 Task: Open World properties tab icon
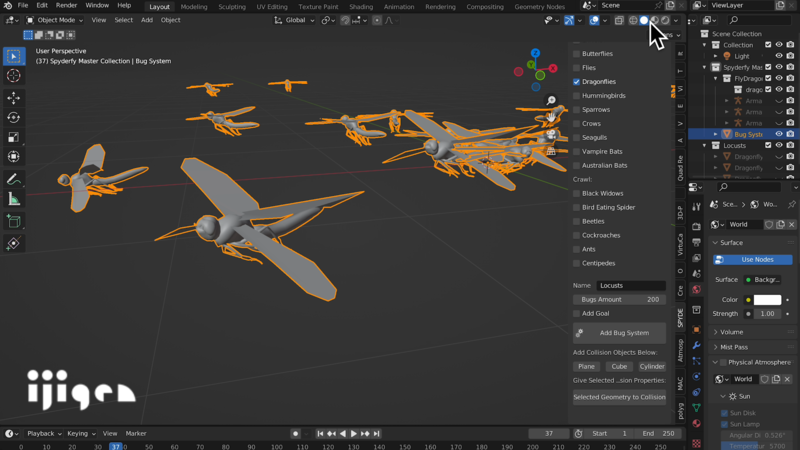click(x=696, y=289)
